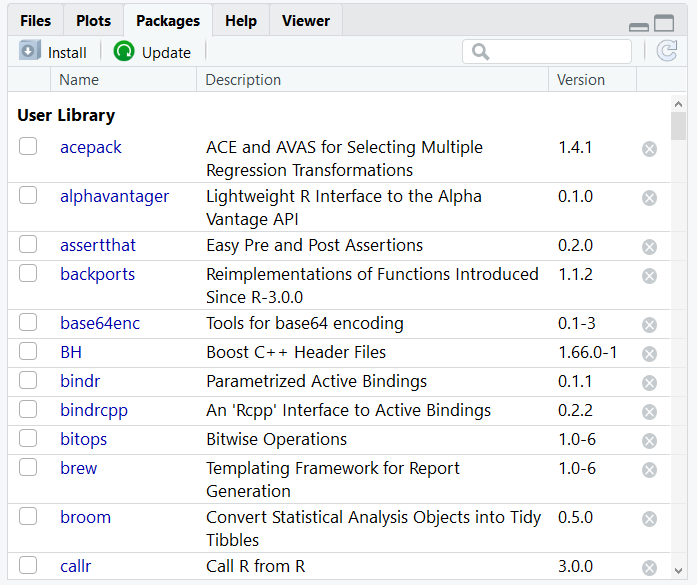Switch to the Plots tab
This screenshot has width=697, height=585.
[x=93, y=20]
